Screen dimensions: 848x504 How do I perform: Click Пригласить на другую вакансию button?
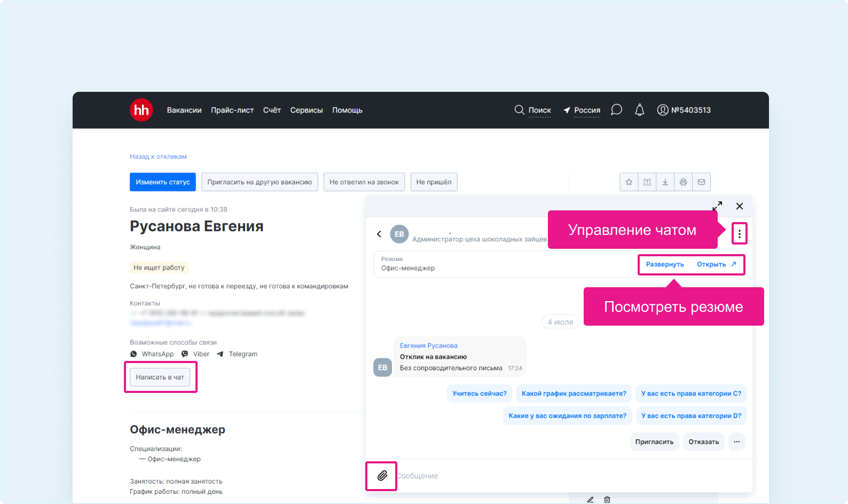pyautogui.click(x=260, y=182)
